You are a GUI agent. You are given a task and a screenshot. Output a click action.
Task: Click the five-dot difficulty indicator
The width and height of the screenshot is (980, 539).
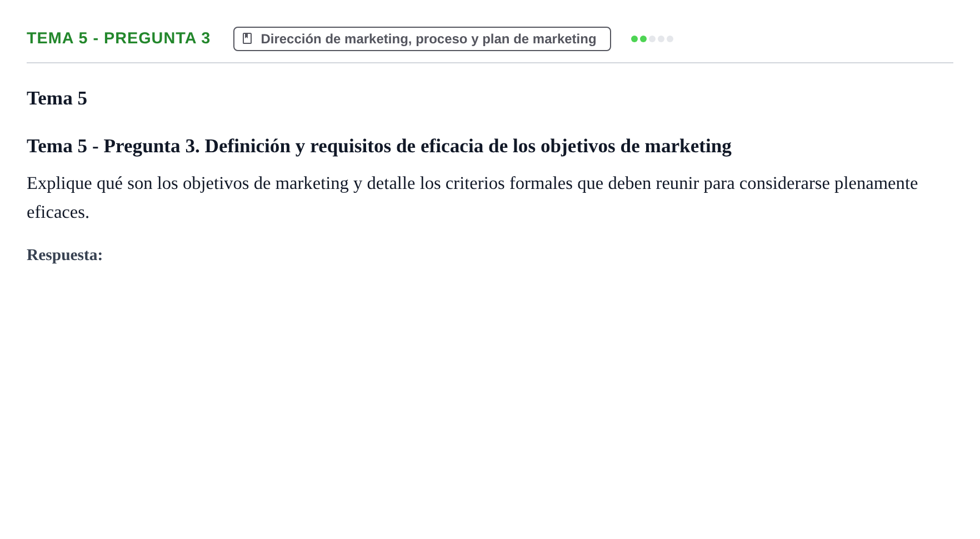652,39
